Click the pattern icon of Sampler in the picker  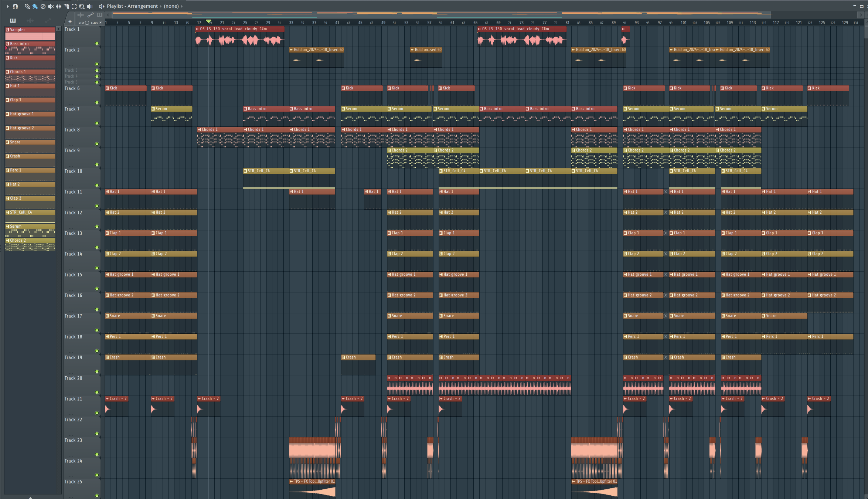tap(7, 30)
